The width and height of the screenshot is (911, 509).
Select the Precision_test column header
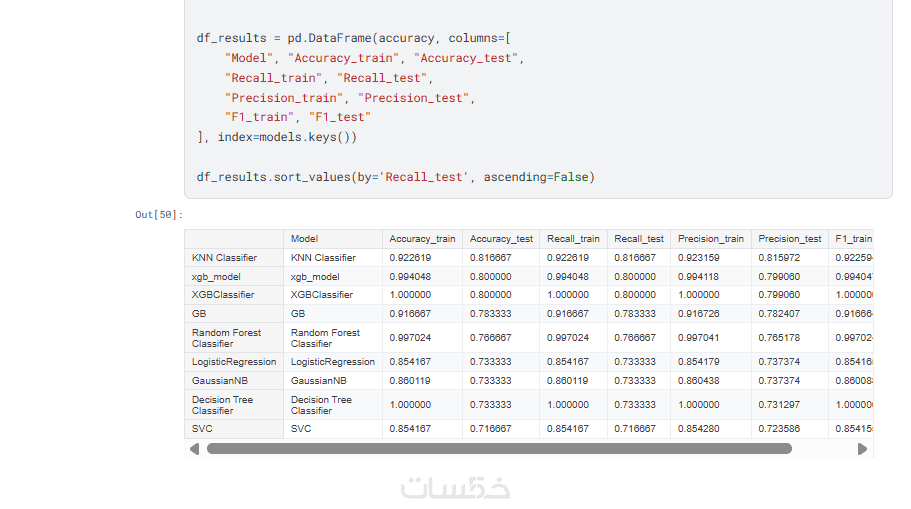790,239
